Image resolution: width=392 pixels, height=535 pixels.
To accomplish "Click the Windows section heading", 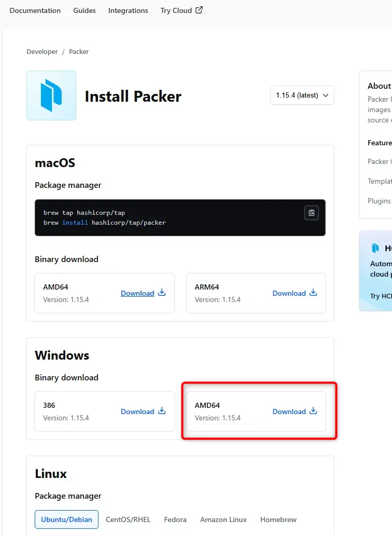I will click(x=62, y=355).
